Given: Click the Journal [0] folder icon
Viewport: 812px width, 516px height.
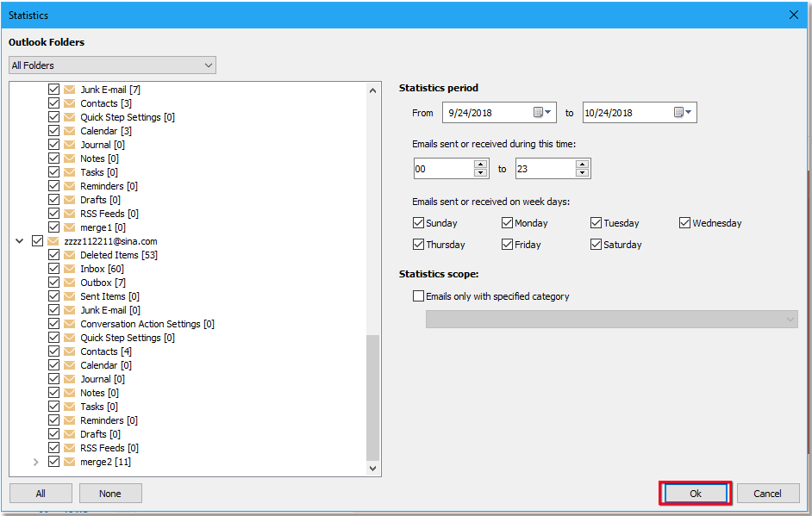Looking at the screenshot, I should click(70, 378).
